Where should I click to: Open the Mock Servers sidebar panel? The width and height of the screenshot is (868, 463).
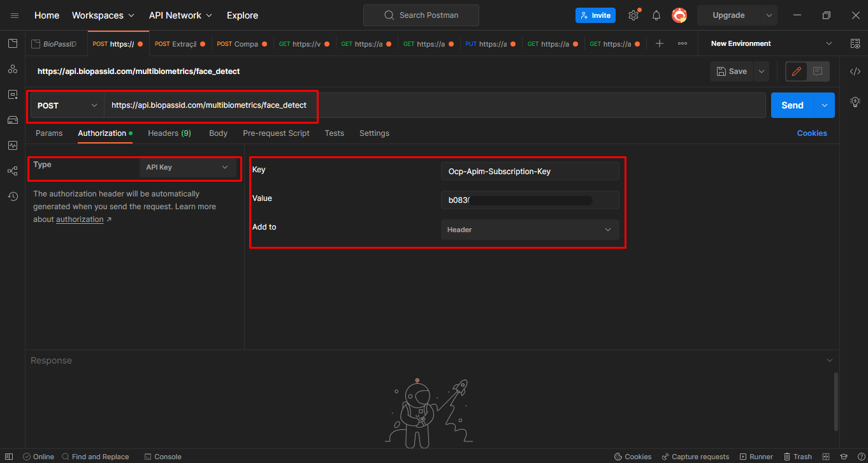click(x=13, y=120)
